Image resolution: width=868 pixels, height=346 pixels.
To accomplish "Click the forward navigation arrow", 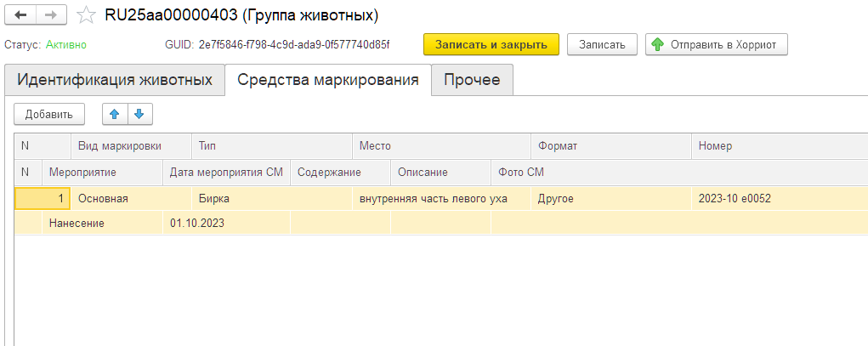I will pyautogui.click(x=51, y=15).
